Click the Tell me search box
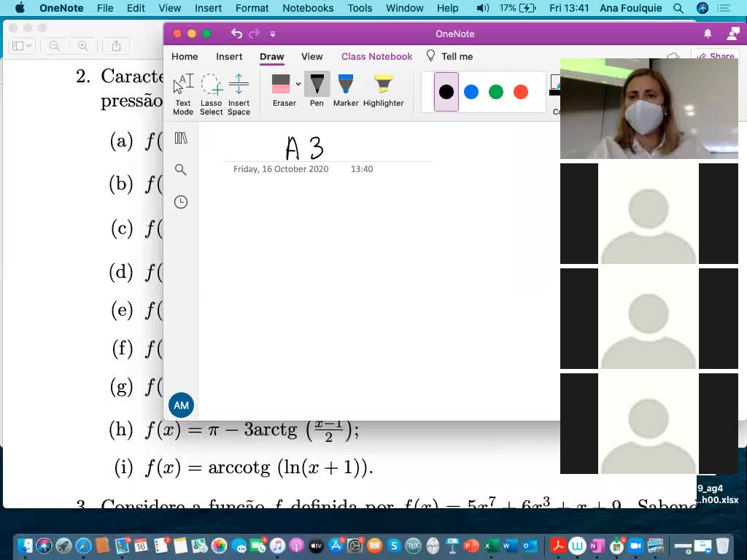This screenshot has height=560, width=747. click(449, 56)
